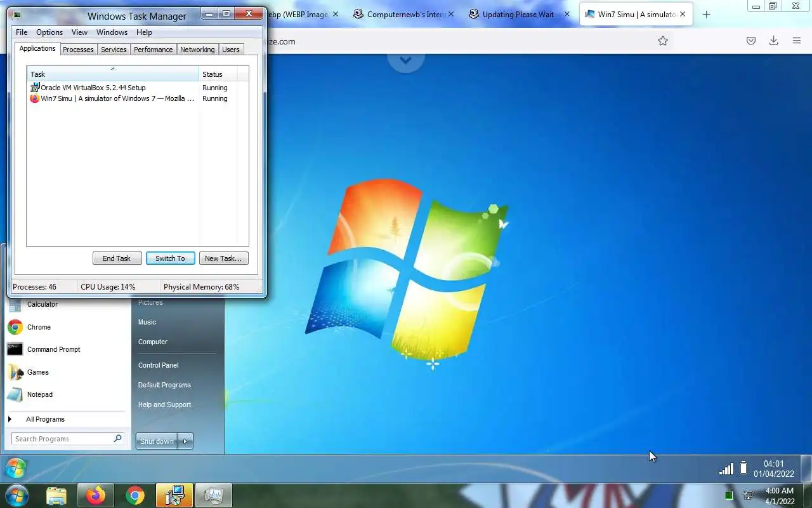
Task: Click the real Windows Start orb at the bottom
Action: 16,495
